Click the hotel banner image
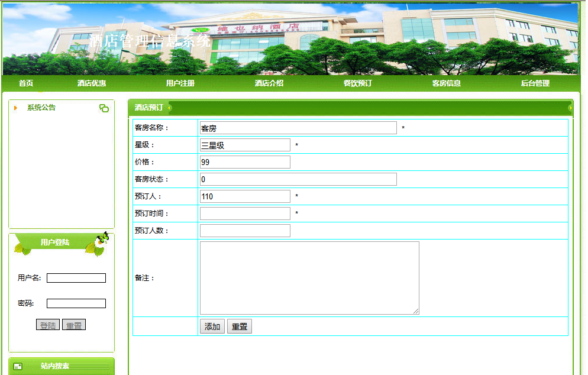This screenshot has width=588, height=375. pyautogui.click(x=290, y=39)
